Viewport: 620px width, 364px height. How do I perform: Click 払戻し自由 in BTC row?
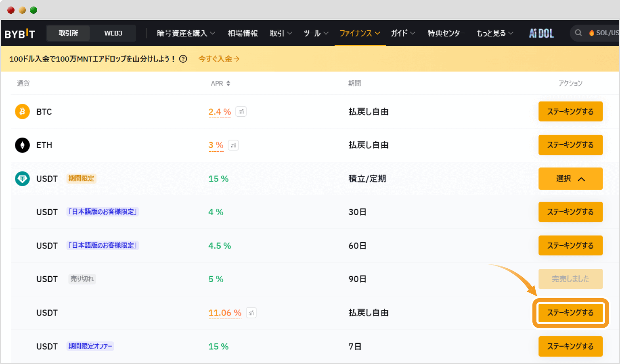pos(369,112)
